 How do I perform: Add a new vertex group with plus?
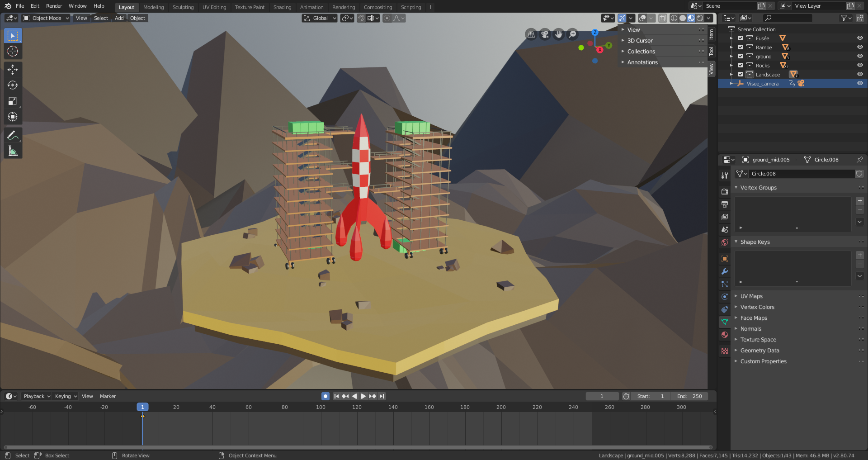[860, 201]
